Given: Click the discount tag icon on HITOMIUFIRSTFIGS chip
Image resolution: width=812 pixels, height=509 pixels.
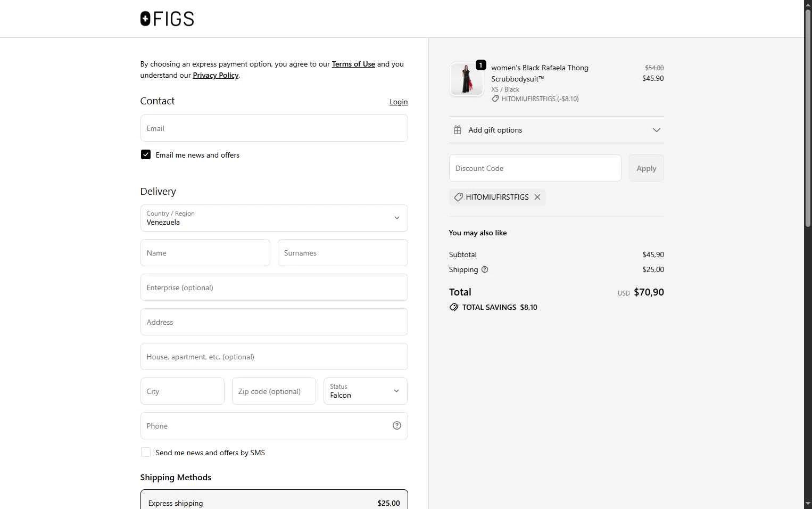Looking at the screenshot, I should (458, 197).
